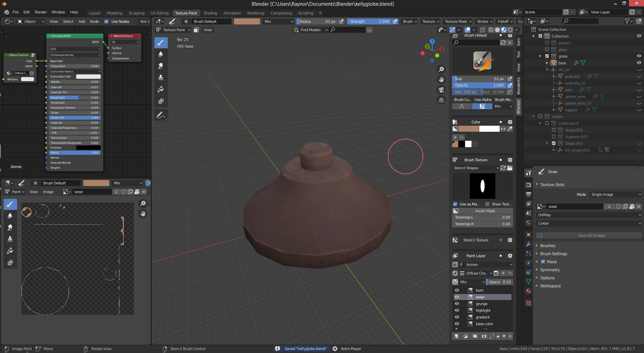Select the grunge paint layer

click(482, 304)
